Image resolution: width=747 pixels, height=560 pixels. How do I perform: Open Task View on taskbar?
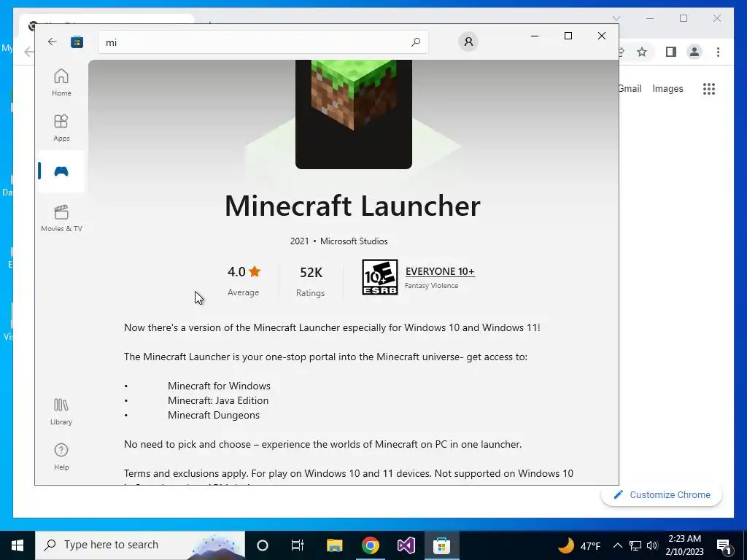click(x=298, y=545)
